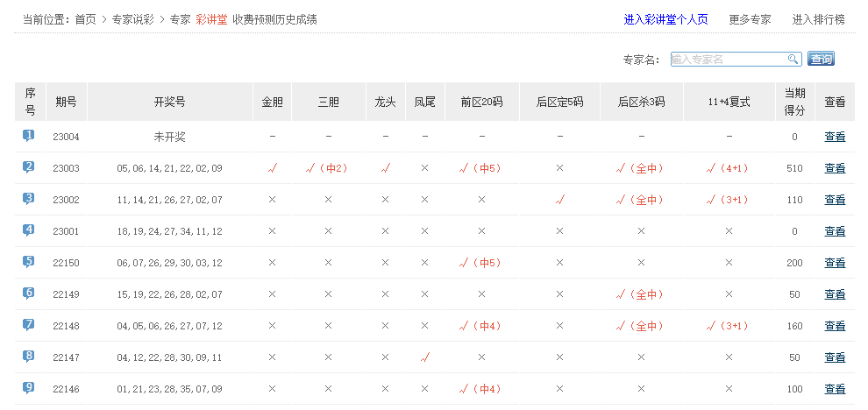Screen dimensions: 868x410
Task: Click 查看 for issue 23003
Action: 835,168
